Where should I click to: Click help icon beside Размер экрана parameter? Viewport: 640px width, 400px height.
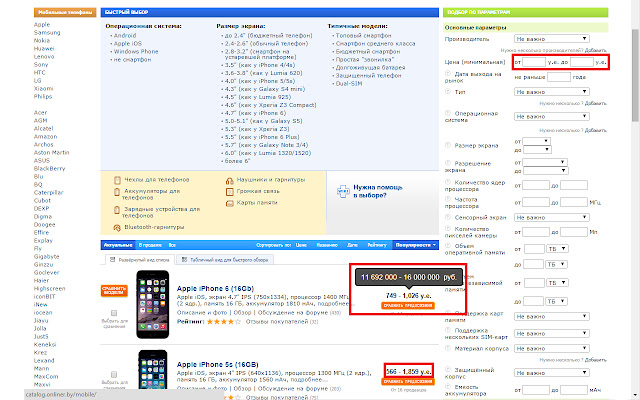(x=448, y=145)
